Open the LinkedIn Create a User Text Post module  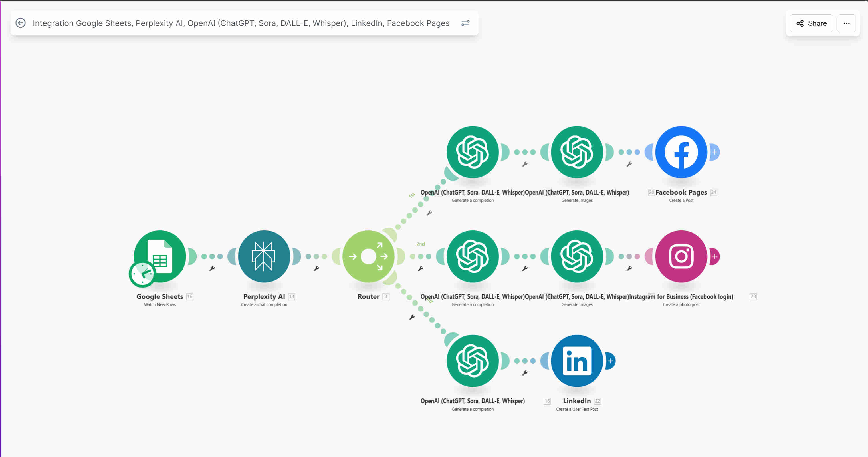point(577,361)
